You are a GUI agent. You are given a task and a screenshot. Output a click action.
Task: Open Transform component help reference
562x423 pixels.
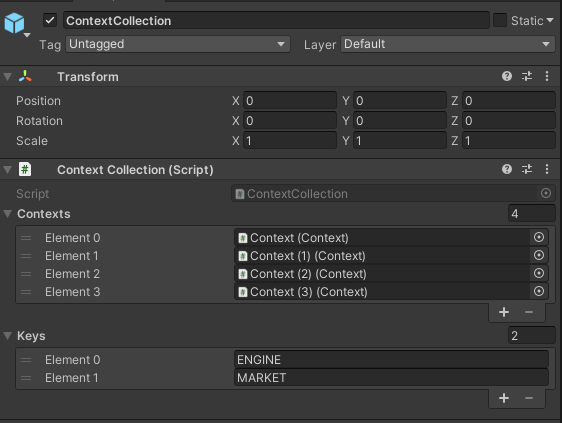click(x=507, y=76)
